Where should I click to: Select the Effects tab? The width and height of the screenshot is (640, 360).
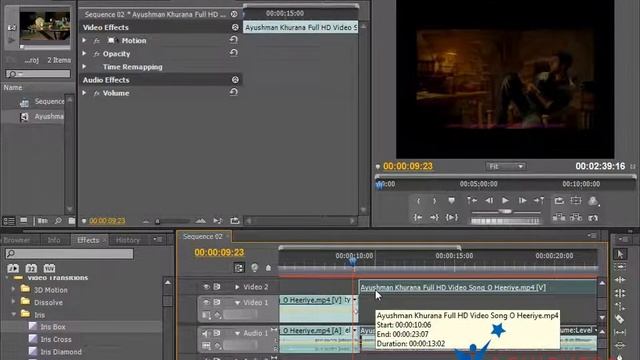click(x=88, y=240)
